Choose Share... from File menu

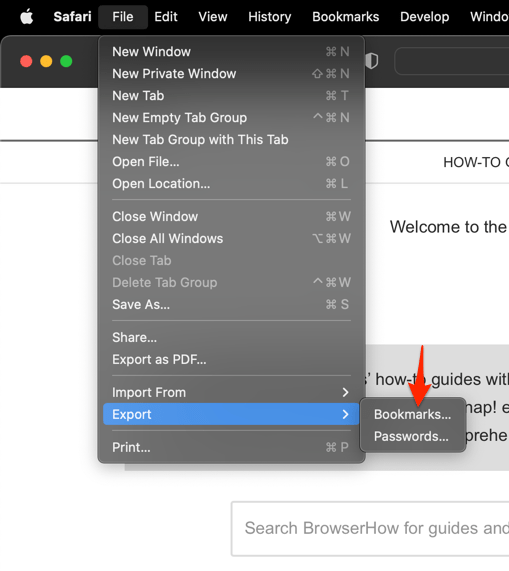pyautogui.click(x=231, y=337)
